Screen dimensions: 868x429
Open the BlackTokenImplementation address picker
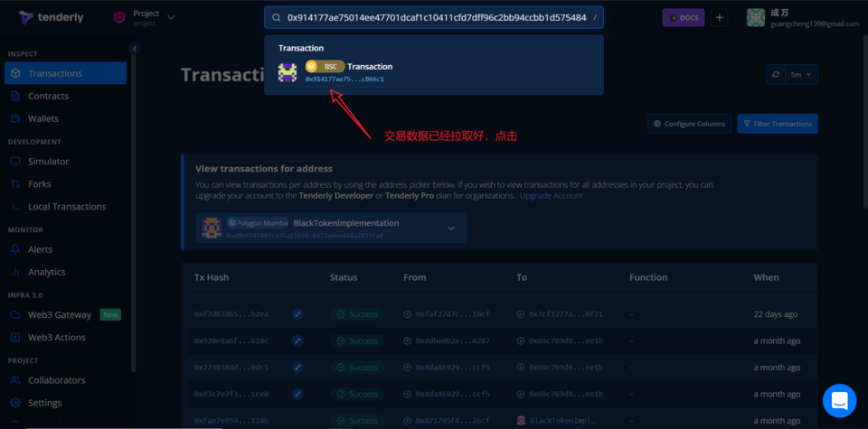tap(331, 228)
